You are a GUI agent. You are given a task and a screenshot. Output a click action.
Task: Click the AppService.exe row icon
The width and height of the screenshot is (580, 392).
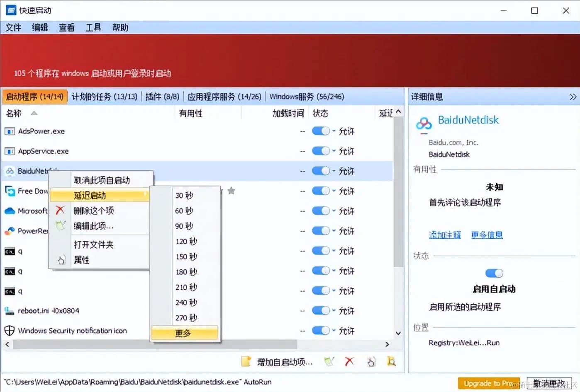pyautogui.click(x=10, y=151)
